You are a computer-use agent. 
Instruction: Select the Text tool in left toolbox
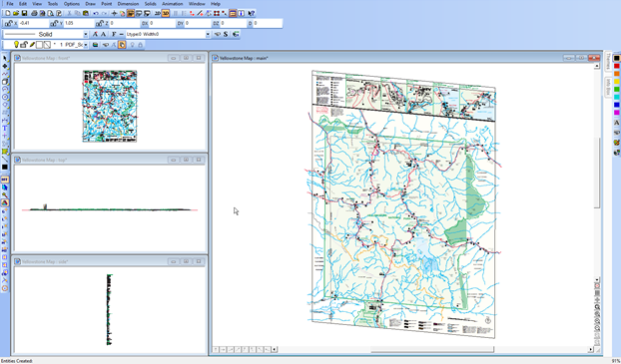point(5,129)
